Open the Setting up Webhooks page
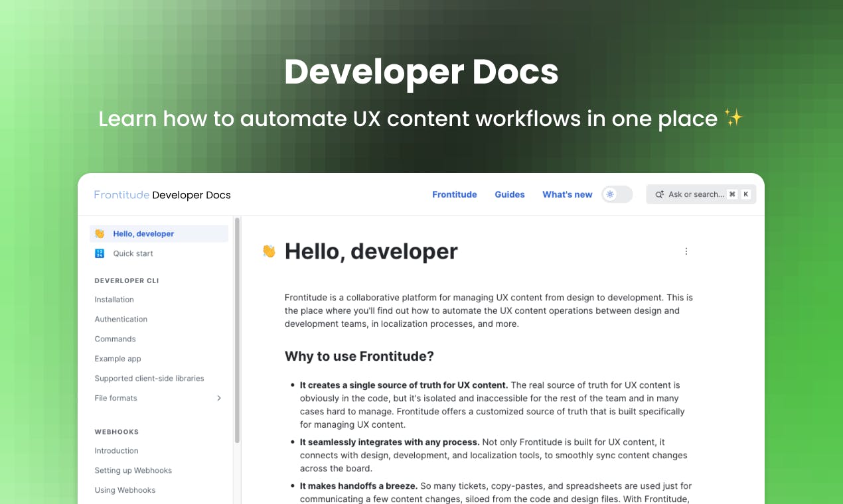843x504 pixels. pos(133,470)
